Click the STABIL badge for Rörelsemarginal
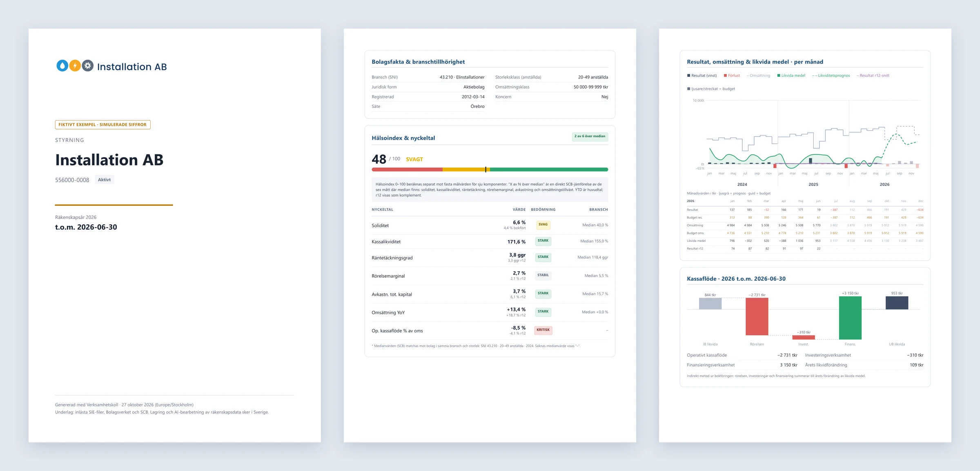The width and height of the screenshot is (980, 471). point(543,275)
